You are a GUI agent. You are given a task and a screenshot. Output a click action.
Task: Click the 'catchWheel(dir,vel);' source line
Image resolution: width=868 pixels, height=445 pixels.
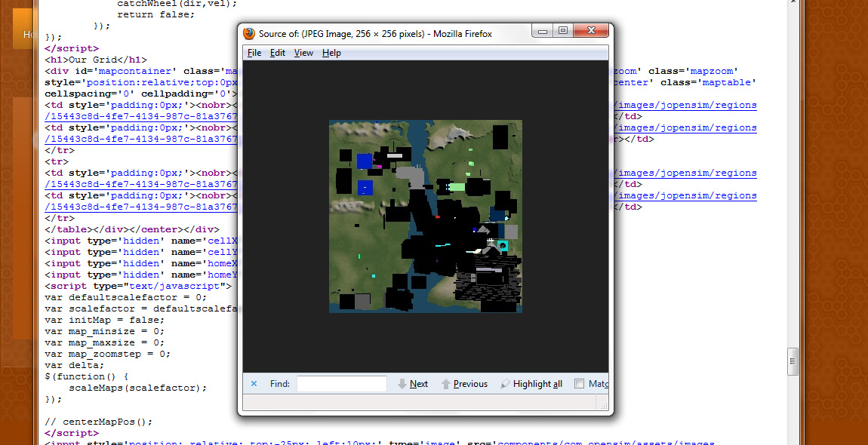pos(177,3)
